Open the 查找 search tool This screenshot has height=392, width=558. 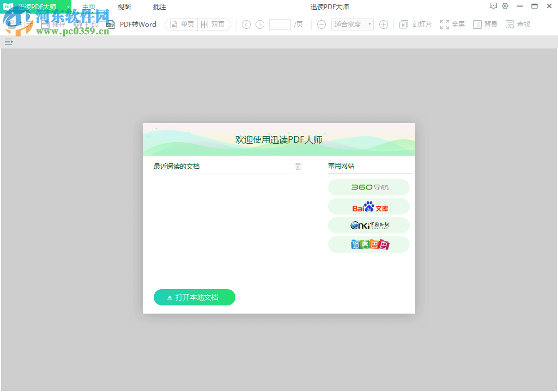click(x=518, y=24)
